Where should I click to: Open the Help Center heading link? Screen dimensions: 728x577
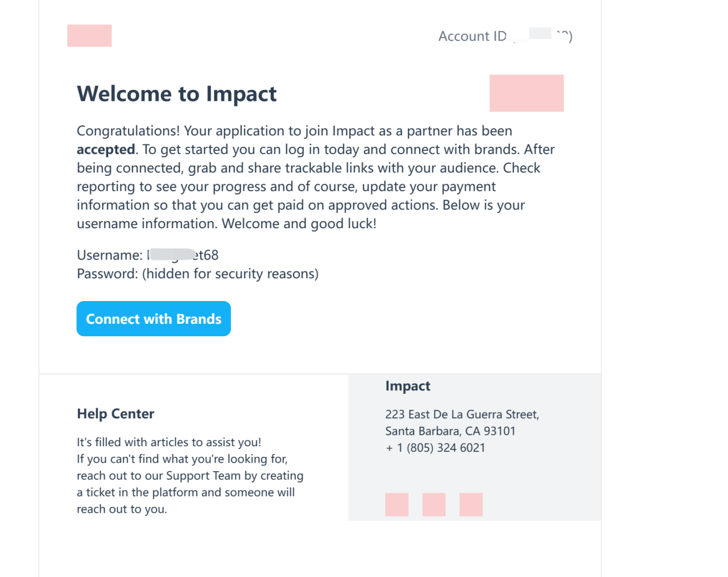[115, 414]
